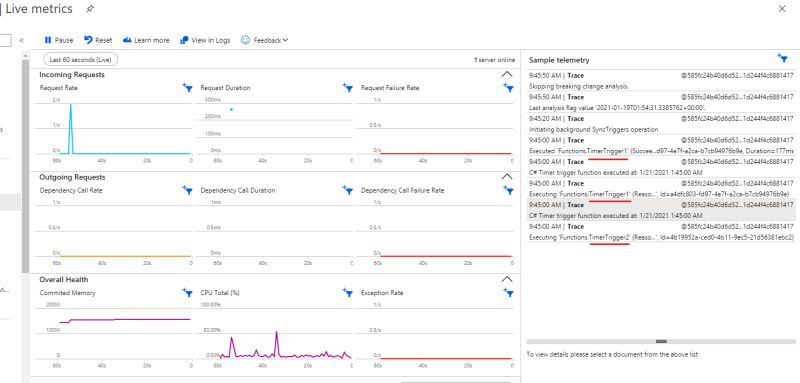Collapse the left menu with double chevron
This screenshot has width=800, height=383.
click(21, 40)
